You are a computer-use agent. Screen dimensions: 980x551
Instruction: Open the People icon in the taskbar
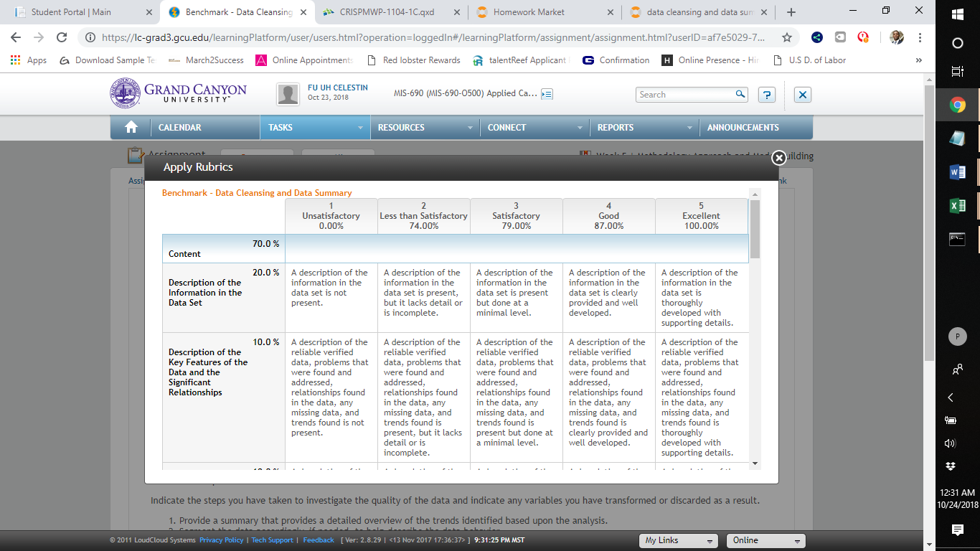point(958,369)
